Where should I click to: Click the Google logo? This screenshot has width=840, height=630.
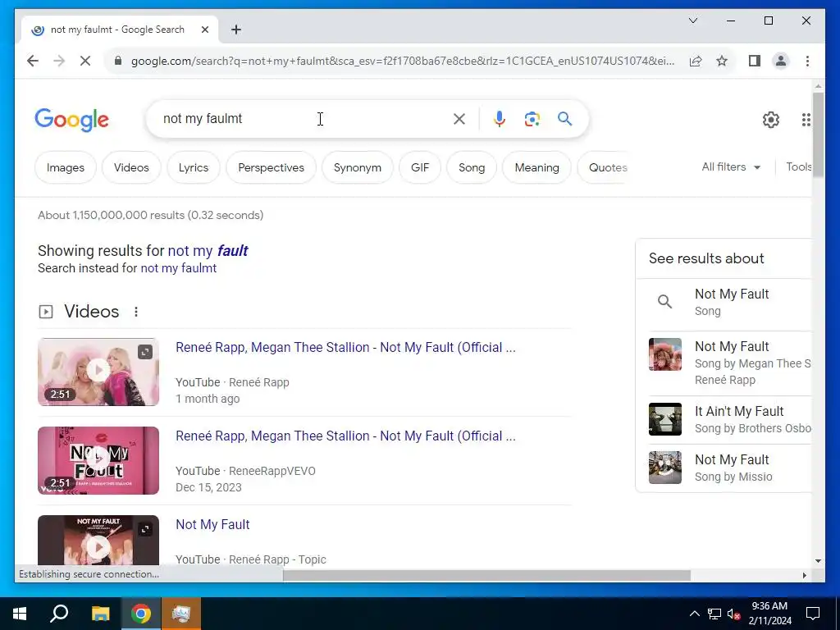tap(72, 120)
